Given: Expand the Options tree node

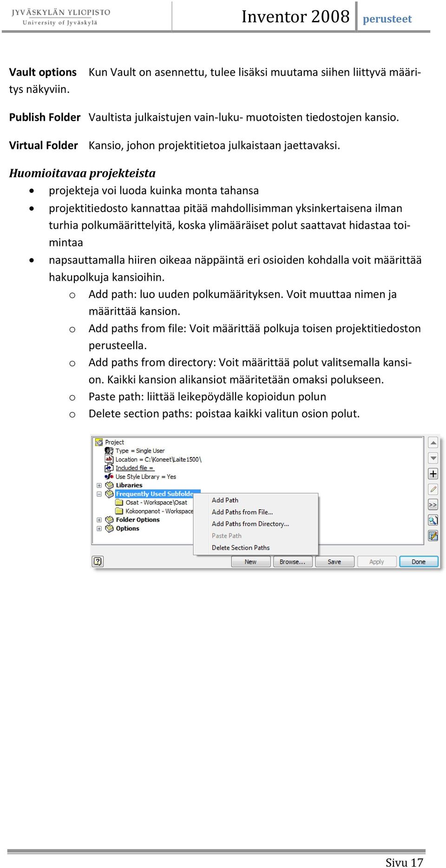Looking at the screenshot, I should coord(99,529).
